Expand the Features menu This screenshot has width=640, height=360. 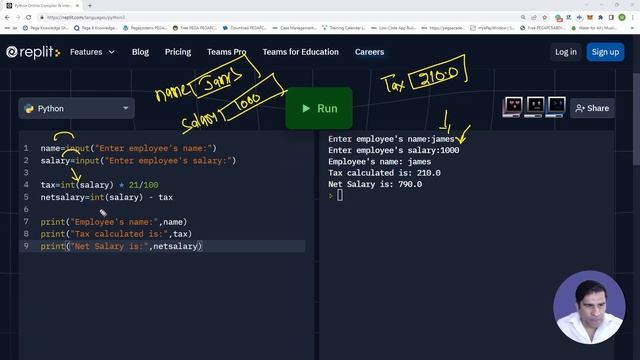point(92,52)
